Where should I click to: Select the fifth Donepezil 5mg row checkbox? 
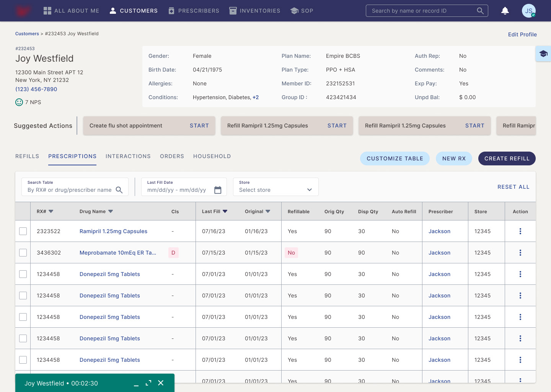[x=23, y=360]
